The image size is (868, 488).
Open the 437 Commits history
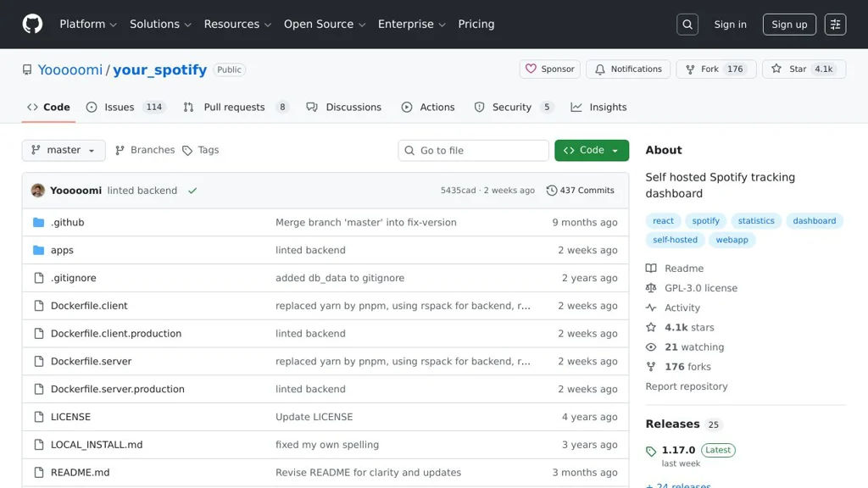[x=581, y=191]
